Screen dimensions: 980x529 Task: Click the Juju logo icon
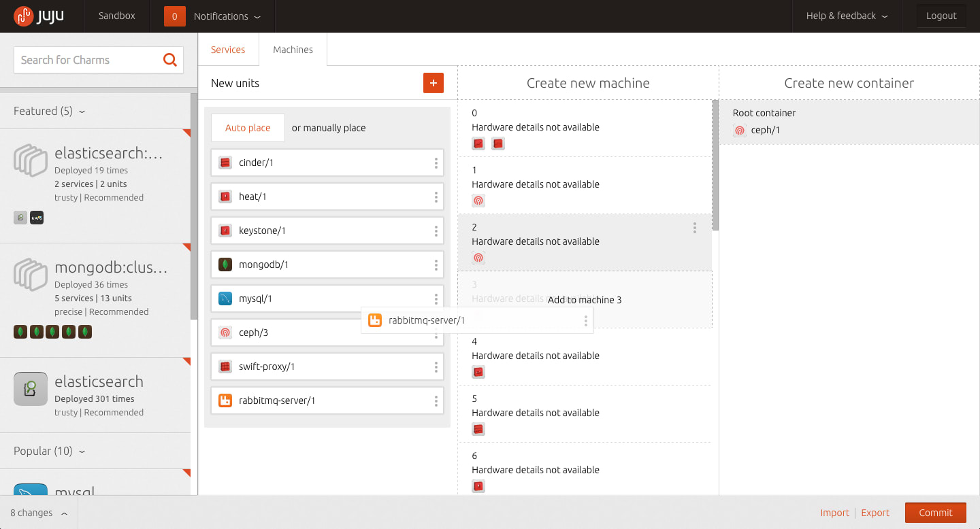point(23,16)
